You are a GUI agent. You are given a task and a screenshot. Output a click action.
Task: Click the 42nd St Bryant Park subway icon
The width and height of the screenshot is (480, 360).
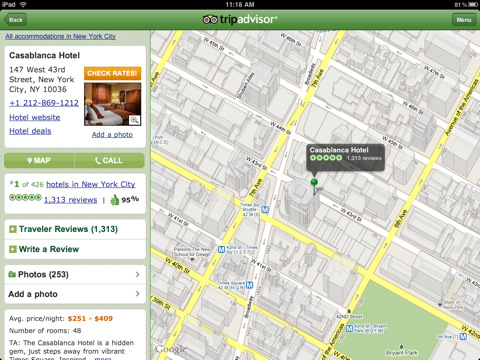click(x=349, y=328)
